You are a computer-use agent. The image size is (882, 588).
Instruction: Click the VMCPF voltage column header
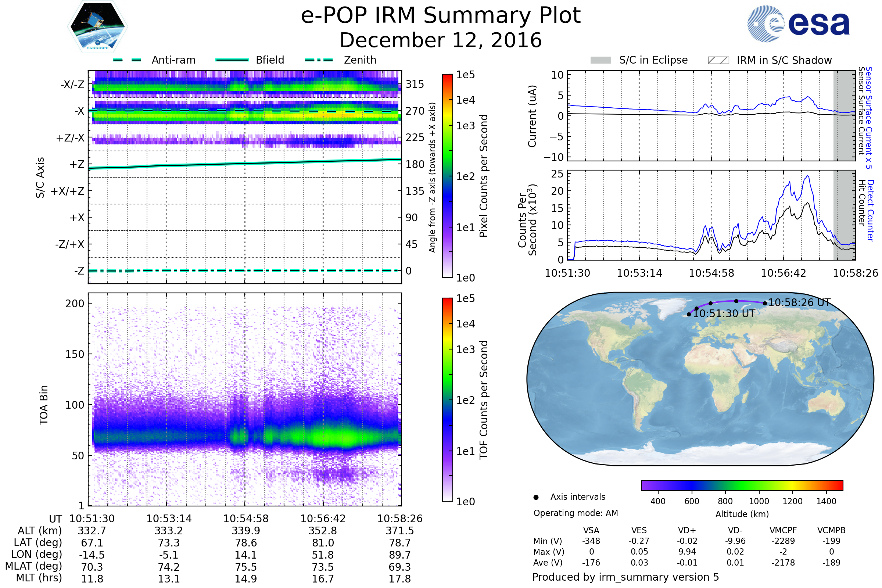(783, 530)
